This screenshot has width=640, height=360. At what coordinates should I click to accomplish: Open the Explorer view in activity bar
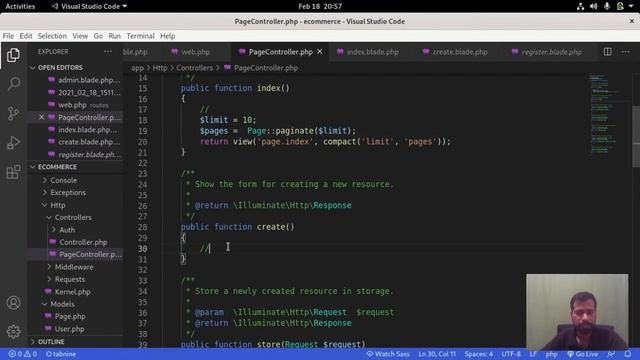pyautogui.click(x=13, y=55)
